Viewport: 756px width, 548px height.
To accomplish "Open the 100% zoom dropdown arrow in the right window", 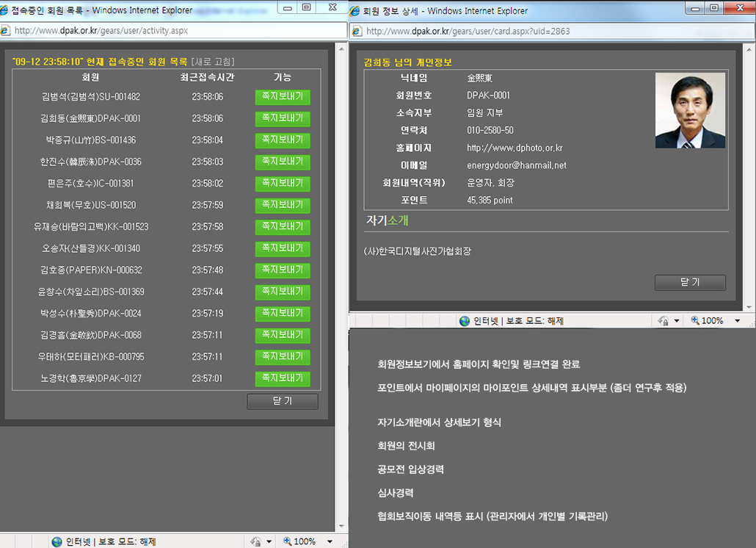I will [738, 321].
